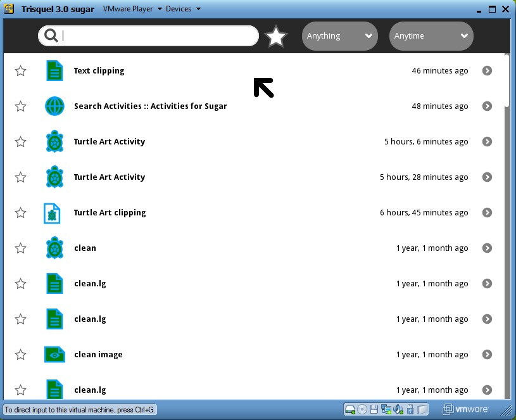Expand details arrow for Text clipping
Viewport: 516px width, 420px height.
click(x=487, y=71)
